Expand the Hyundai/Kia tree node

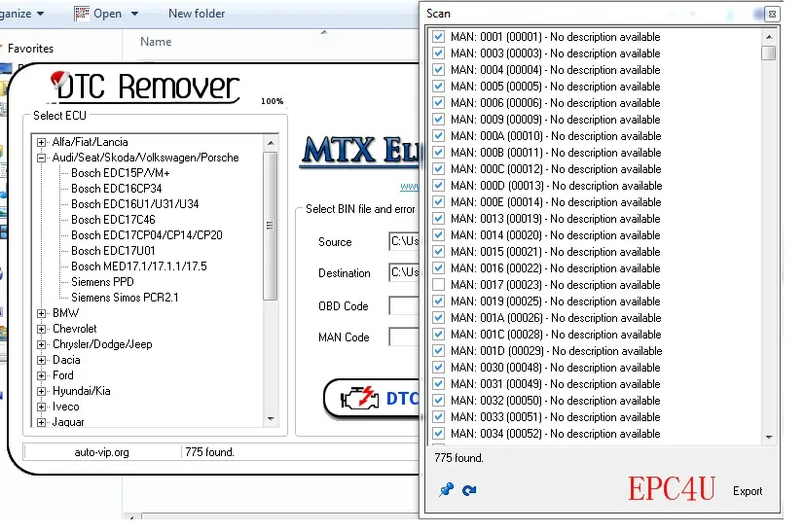coord(42,391)
